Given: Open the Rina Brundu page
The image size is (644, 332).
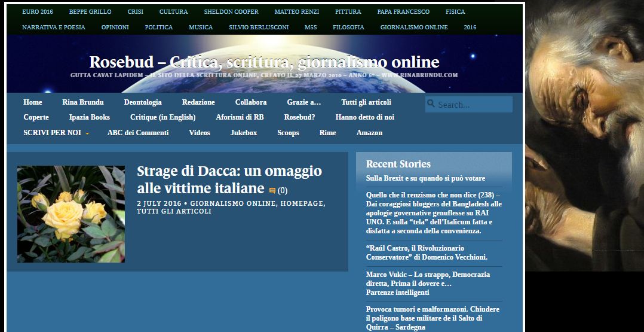Looking at the screenshot, I should coord(83,102).
